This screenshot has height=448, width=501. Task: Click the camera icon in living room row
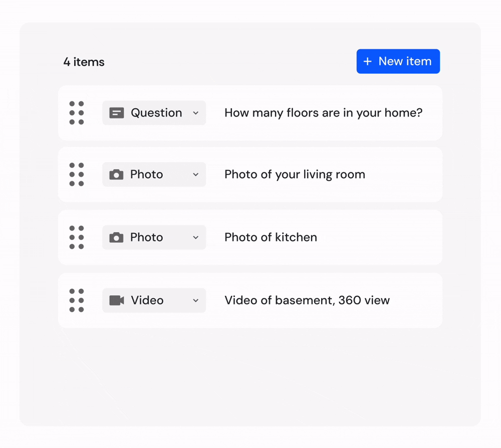pyautogui.click(x=116, y=175)
